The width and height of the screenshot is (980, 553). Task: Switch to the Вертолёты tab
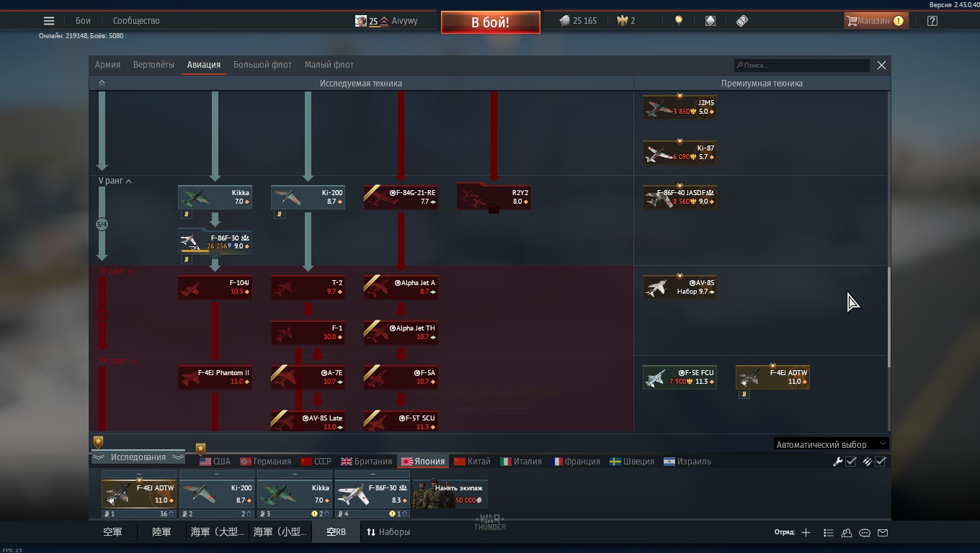point(153,65)
